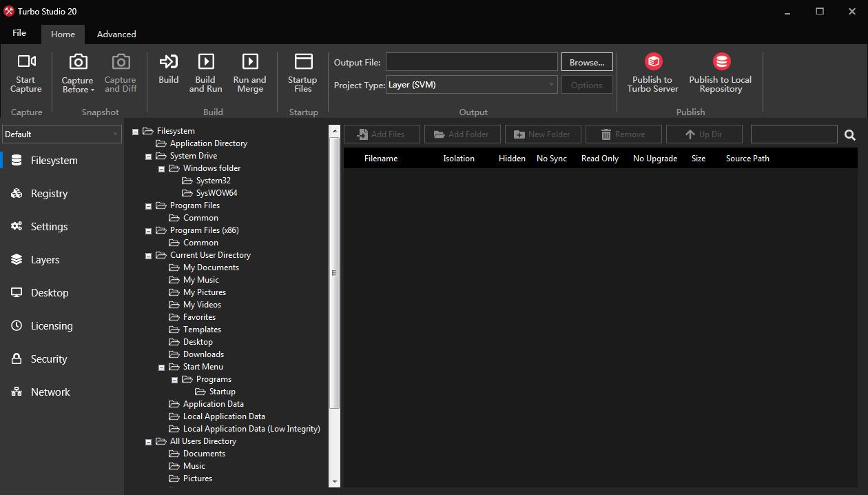Click the Browse... button
Screen dimensions: 868x495
[587, 62]
